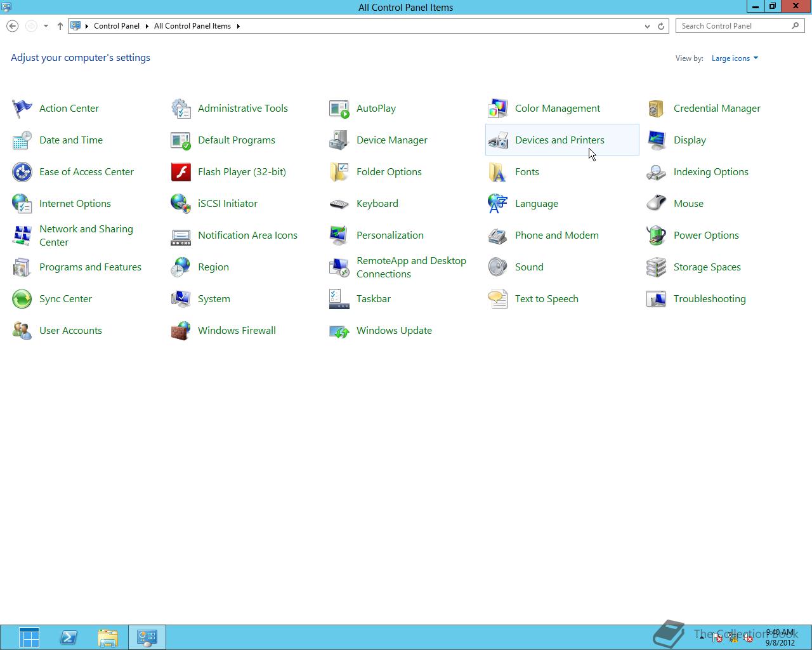
Task: Open the Sound speaker icon
Action: [x=498, y=267]
